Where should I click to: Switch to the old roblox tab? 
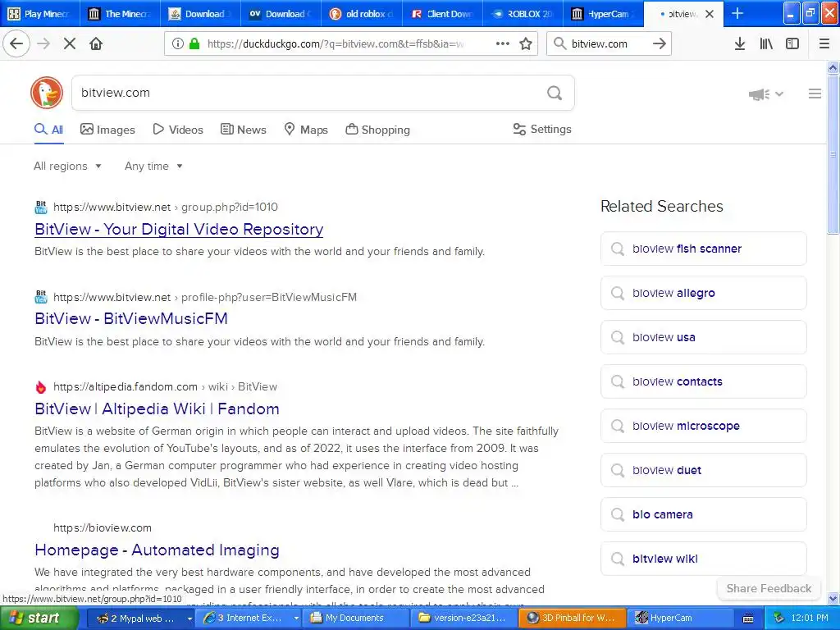pyautogui.click(x=362, y=14)
